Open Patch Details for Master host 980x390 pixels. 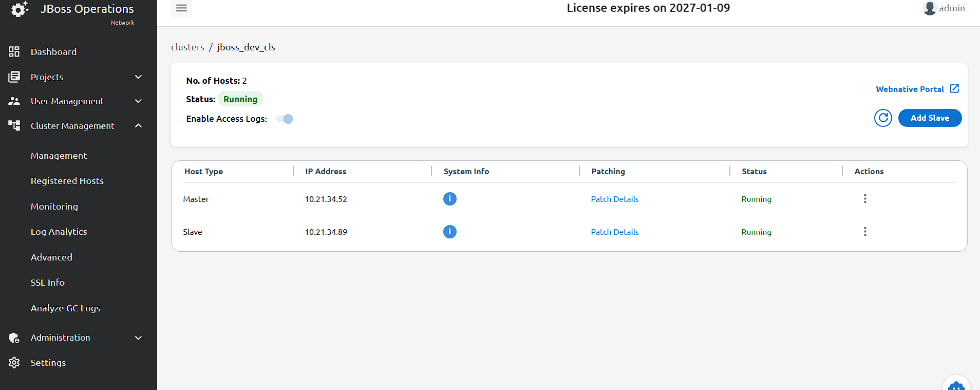(614, 199)
